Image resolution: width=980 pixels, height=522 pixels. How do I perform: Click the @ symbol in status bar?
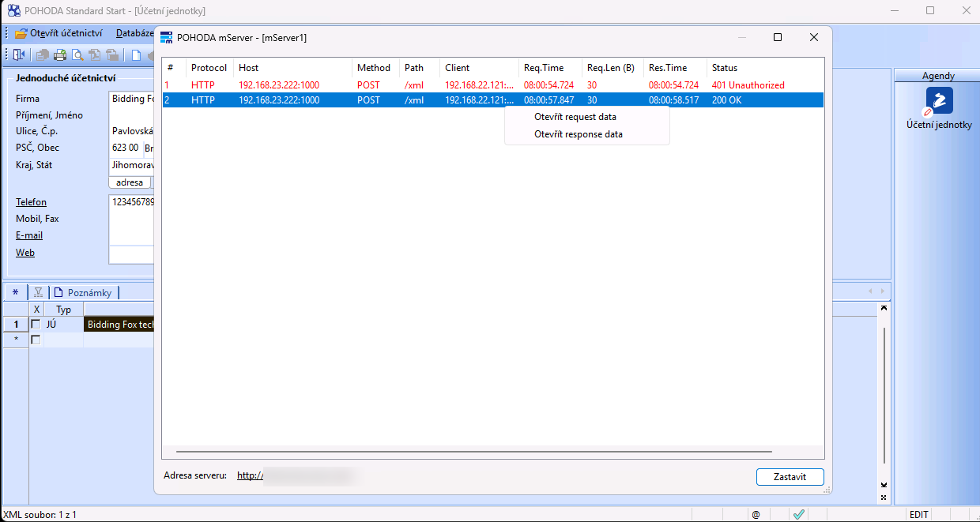756,514
